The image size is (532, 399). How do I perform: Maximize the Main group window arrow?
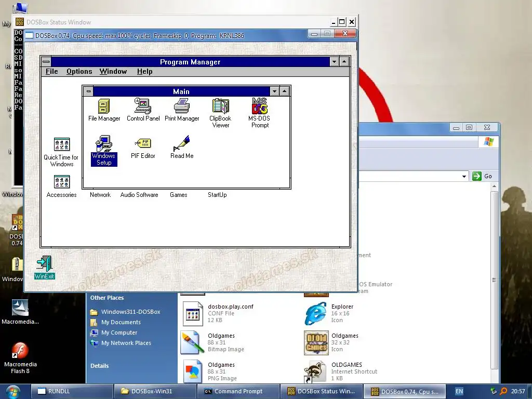(284, 91)
